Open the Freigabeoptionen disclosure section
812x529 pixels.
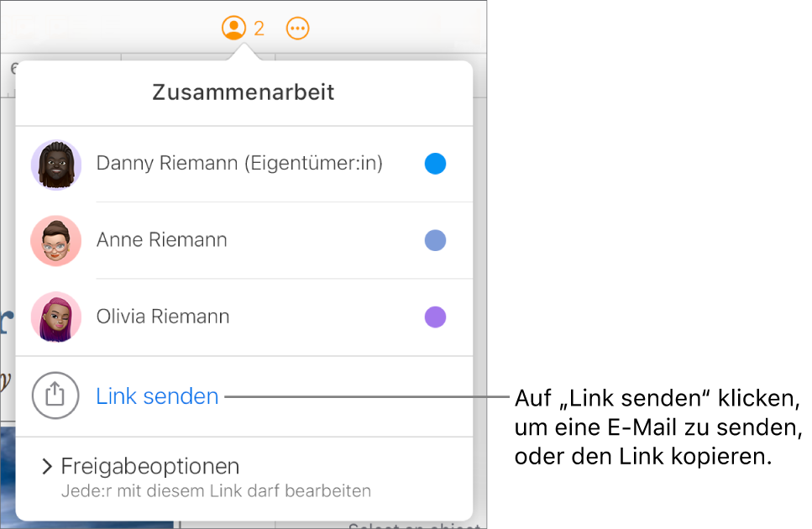149,466
